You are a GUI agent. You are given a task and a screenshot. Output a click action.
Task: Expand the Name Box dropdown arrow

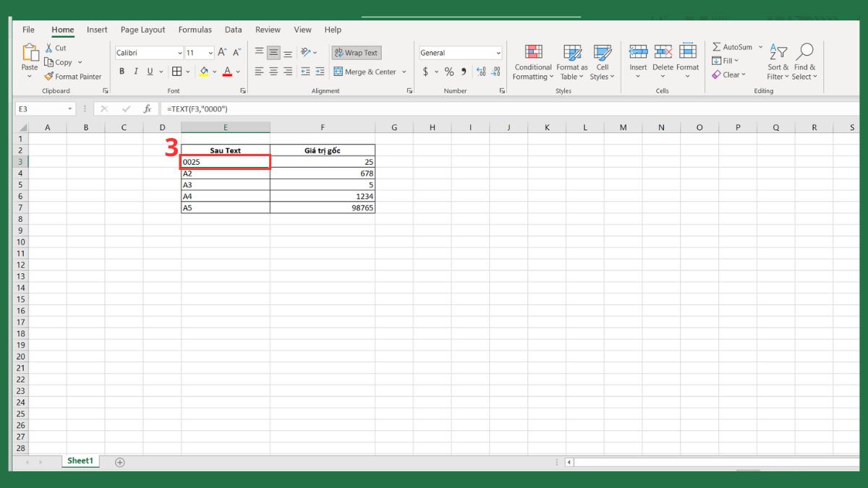70,108
